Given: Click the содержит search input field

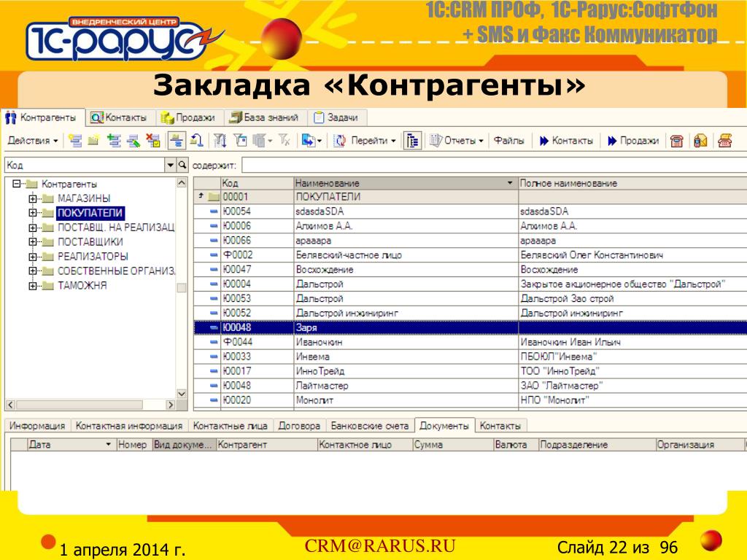Looking at the screenshot, I should [494, 166].
